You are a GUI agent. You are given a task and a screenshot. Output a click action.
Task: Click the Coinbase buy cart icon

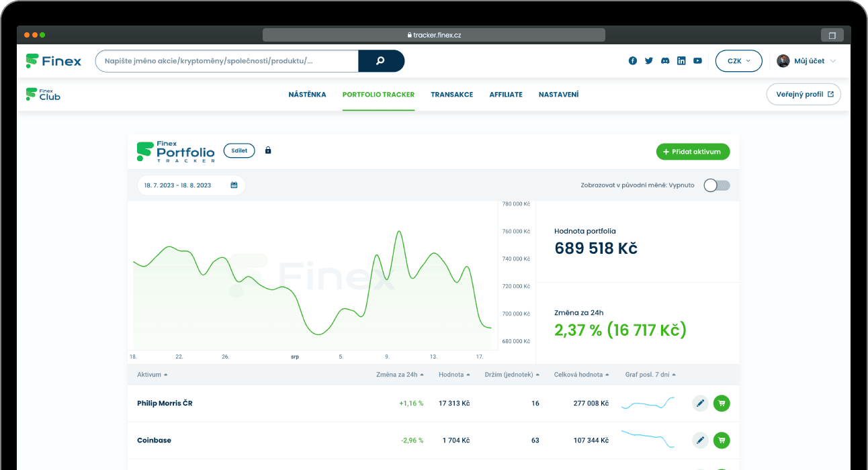coord(722,440)
